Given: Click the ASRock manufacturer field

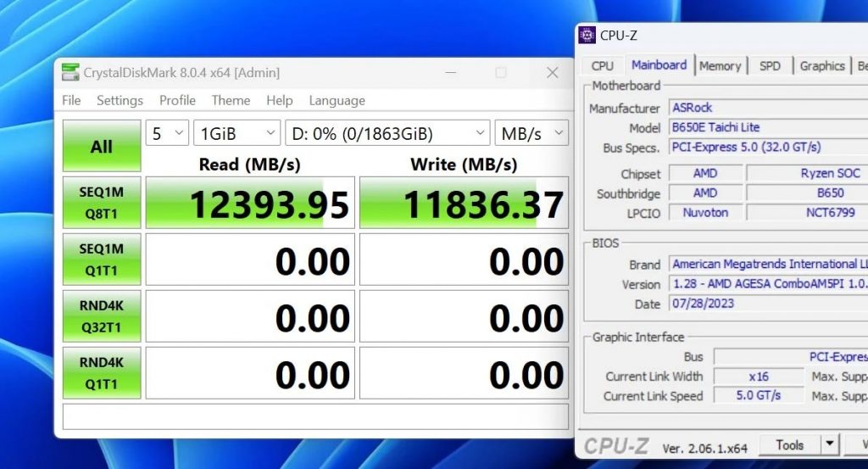Looking at the screenshot, I should [768, 108].
